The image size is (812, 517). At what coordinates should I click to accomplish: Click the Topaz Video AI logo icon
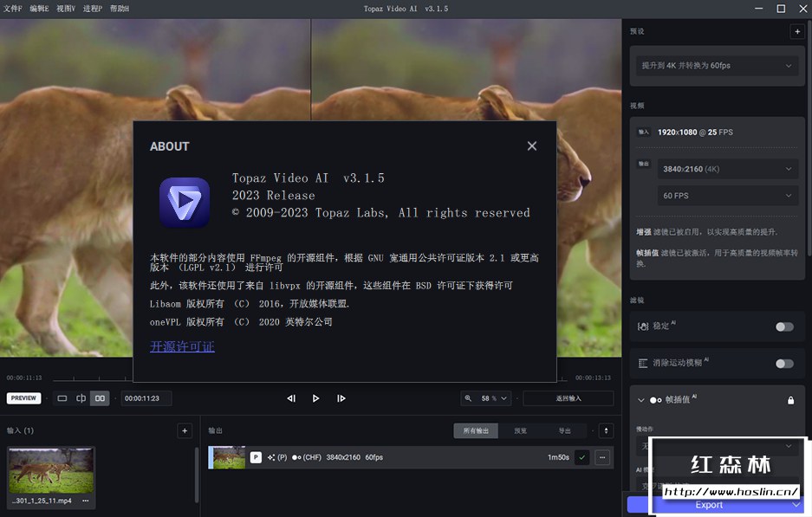pyautogui.click(x=185, y=203)
